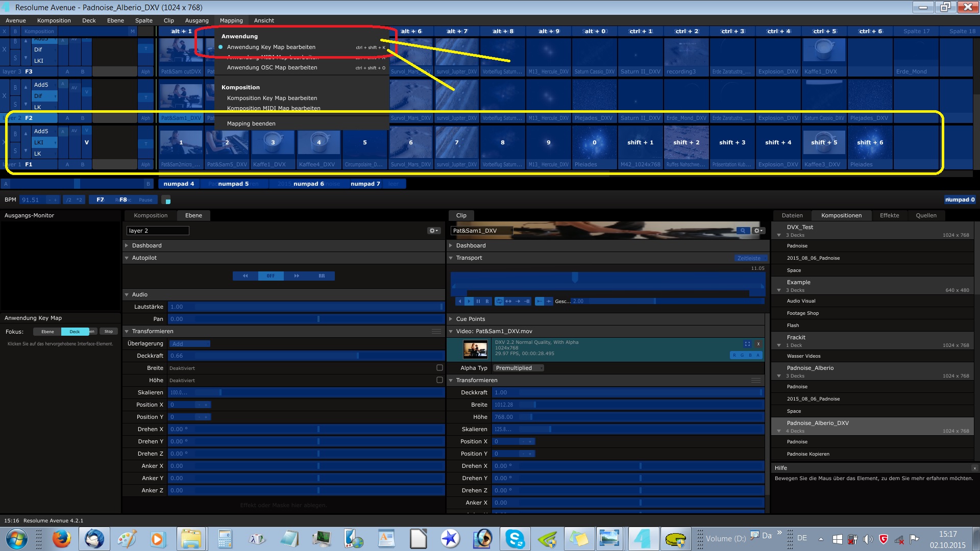Switch to the Effekte tab

coord(889,215)
